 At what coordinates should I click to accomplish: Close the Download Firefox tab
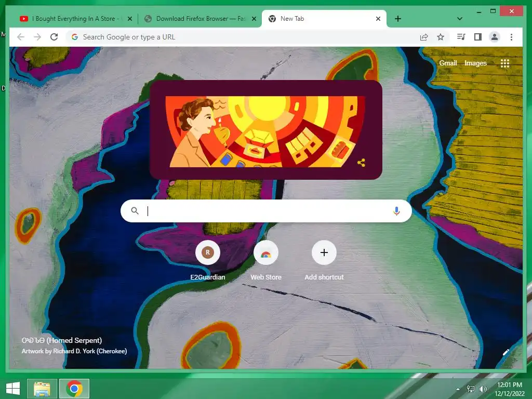[x=254, y=19]
